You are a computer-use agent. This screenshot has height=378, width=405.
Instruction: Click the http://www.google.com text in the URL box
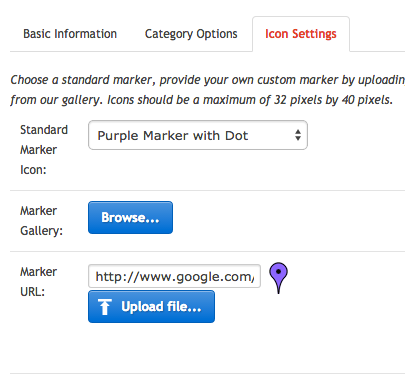tap(175, 277)
